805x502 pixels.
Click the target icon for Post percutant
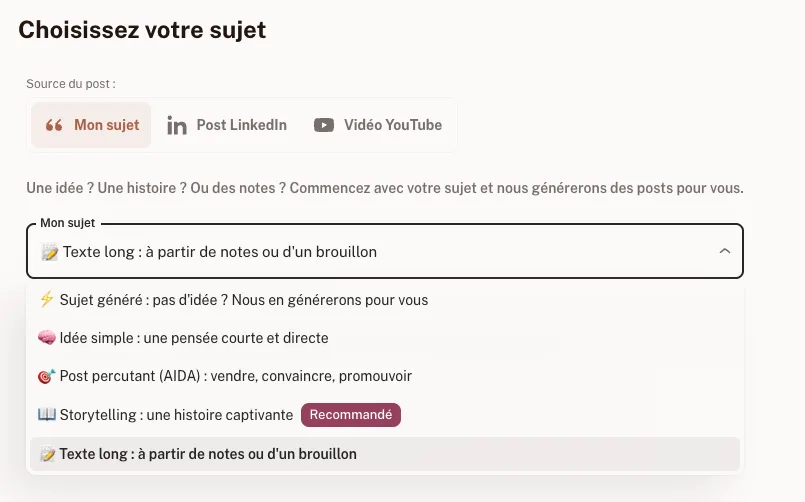point(47,376)
